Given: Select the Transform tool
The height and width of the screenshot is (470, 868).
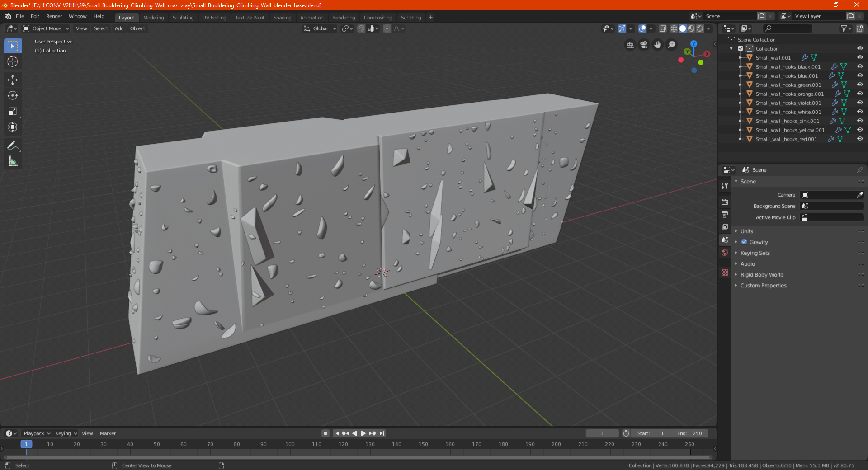Looking at the screenshot, I should [13, 127].
